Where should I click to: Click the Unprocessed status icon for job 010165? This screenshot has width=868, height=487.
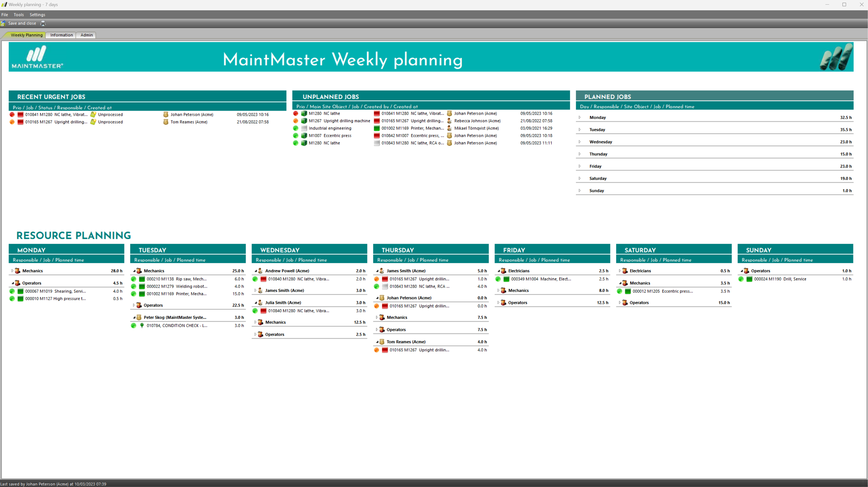tap(93, 122)
